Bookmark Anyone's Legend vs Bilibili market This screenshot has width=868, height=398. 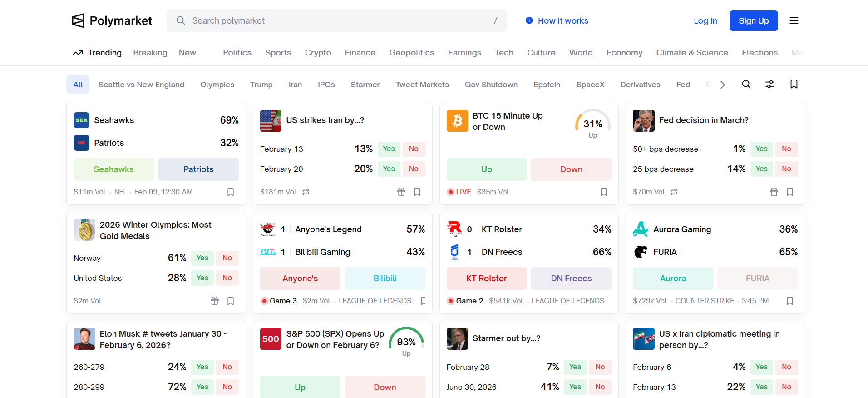click(423, 301)
